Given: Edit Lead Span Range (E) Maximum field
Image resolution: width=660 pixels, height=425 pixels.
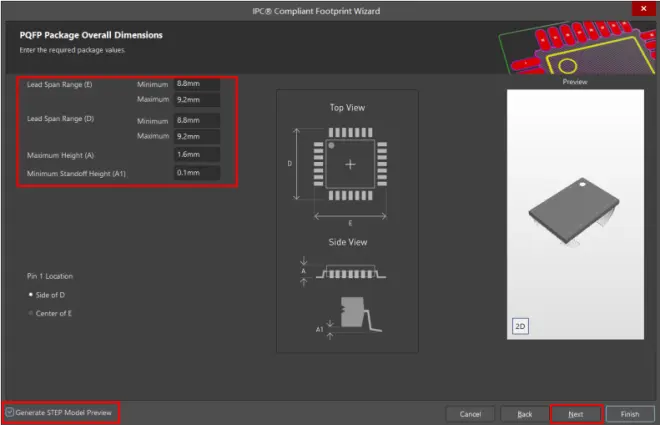Looking at the screenshot, I should point(197,100).
